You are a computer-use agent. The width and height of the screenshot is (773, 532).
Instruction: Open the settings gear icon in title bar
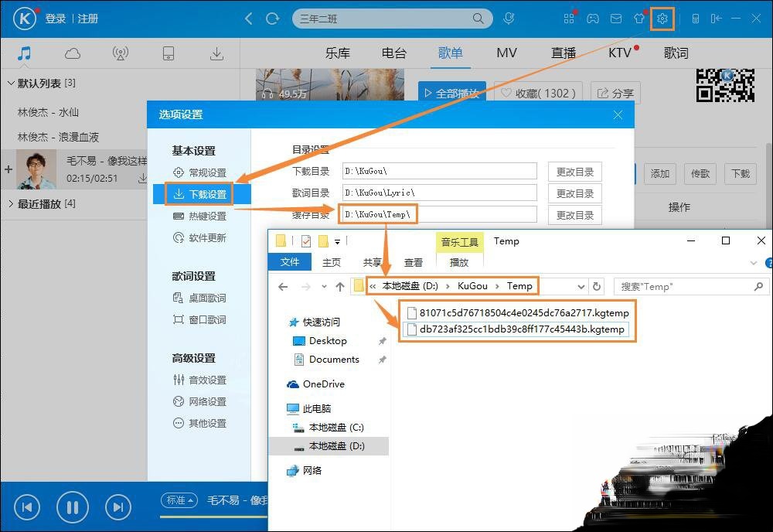tap(662, 18)
